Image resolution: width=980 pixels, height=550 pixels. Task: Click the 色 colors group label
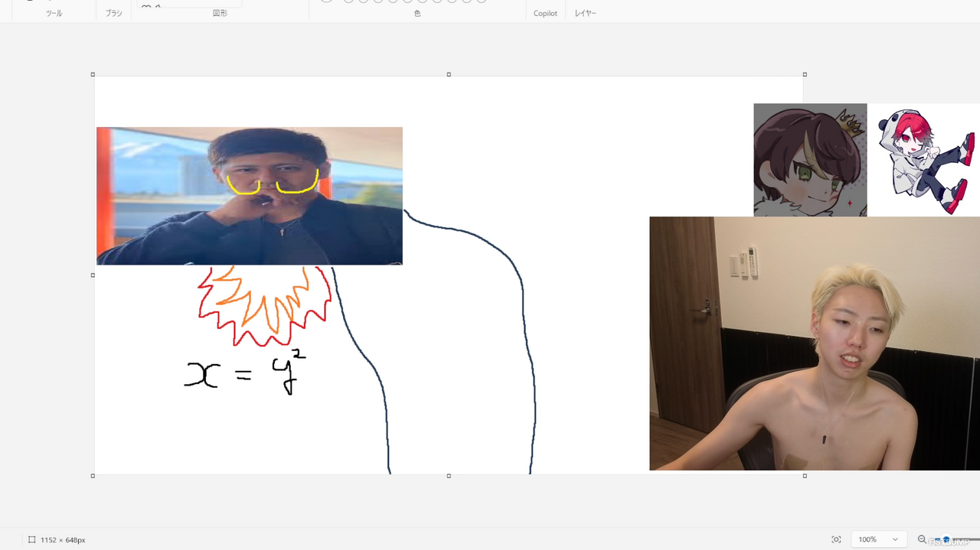point(417,13)
